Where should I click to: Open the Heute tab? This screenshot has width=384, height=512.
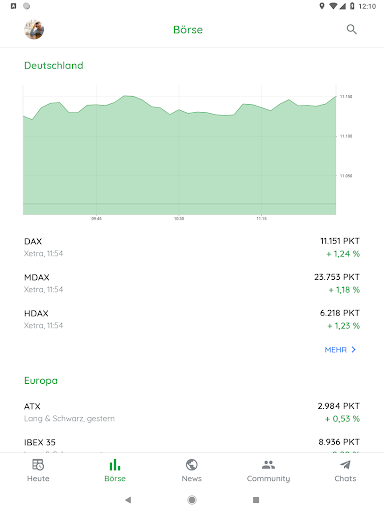(38, 470)
